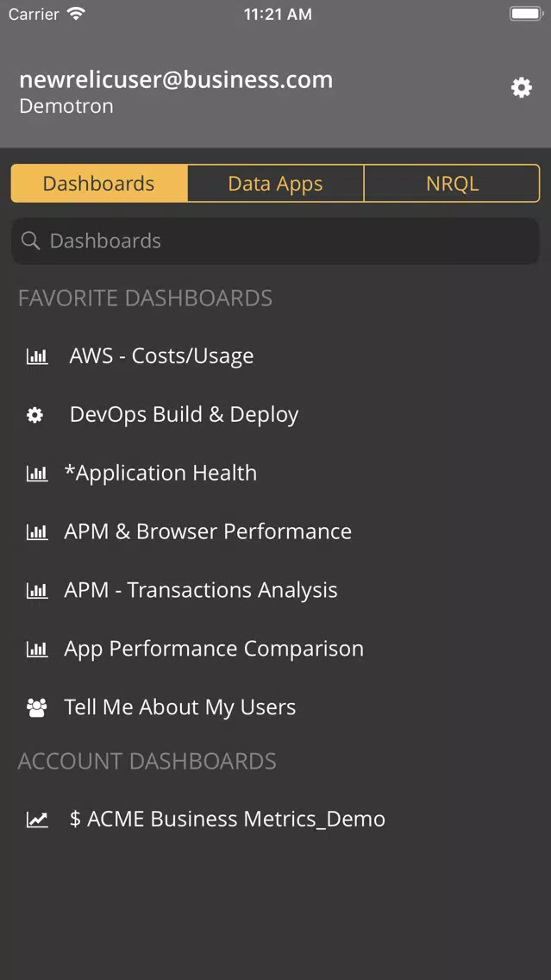
Task: Tap chart icon beside App Performance Comparison
Action: (37, 649)
